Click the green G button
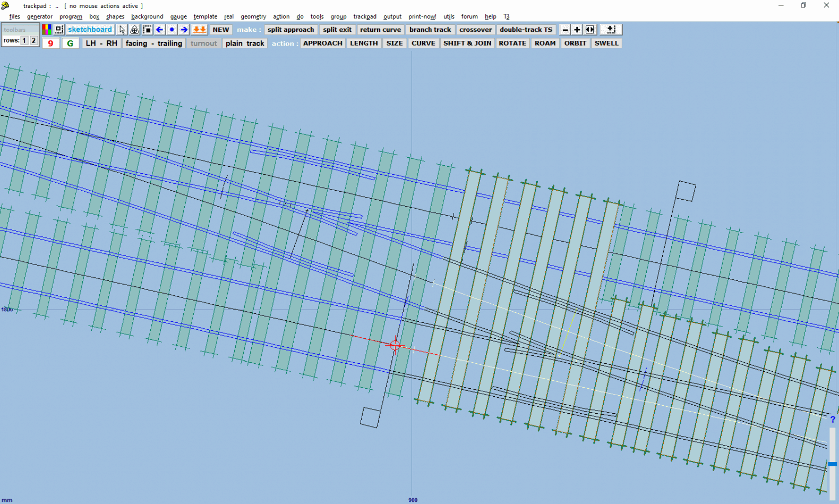Screen dimensions: 839x504 (x=70, y=44)
